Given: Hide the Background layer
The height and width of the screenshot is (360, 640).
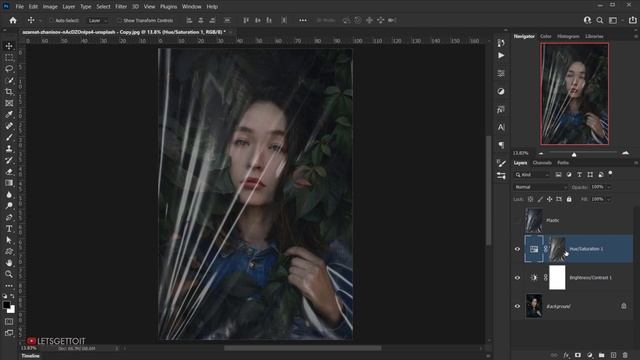Looking at the screenshot, I should click(x=517, y=306).
